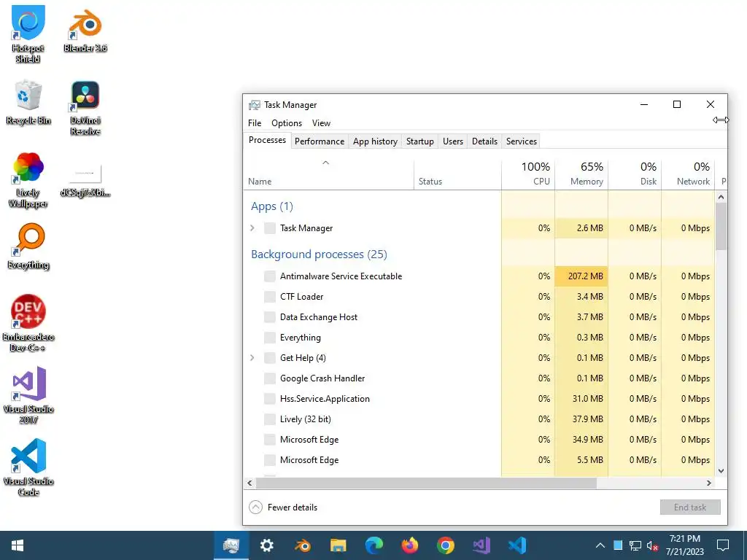
Task: Open Microsoft Edge from taskbar
Action: coord(374,545)
